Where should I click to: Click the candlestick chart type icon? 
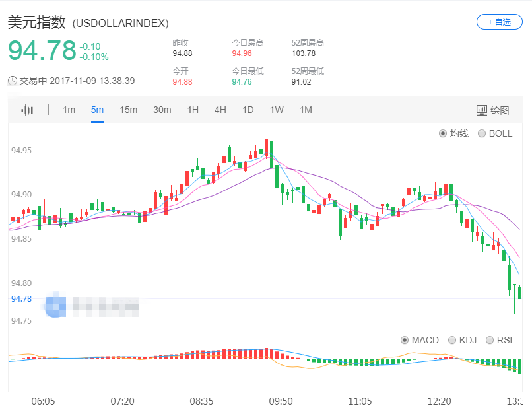[26, 110]
